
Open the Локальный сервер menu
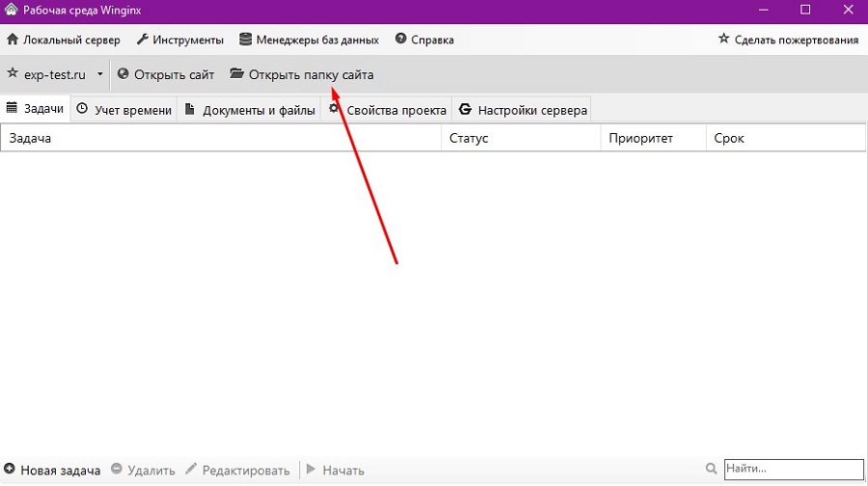pos(63,40)
